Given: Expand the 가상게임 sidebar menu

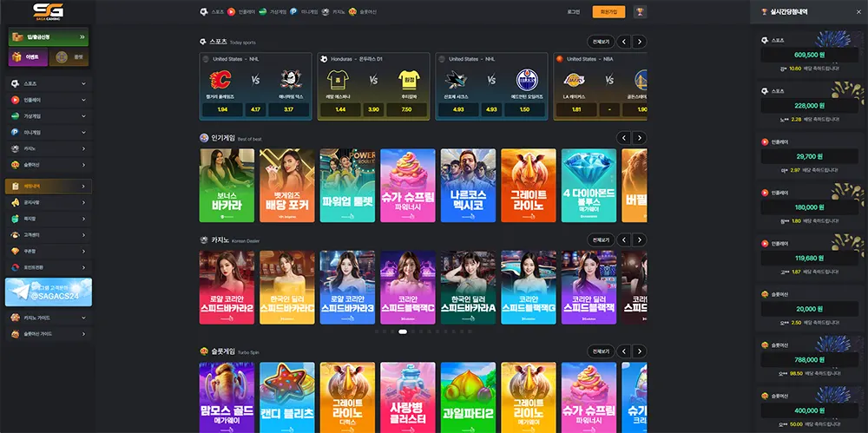Looking at the screenshot, I should coord(83,116).
